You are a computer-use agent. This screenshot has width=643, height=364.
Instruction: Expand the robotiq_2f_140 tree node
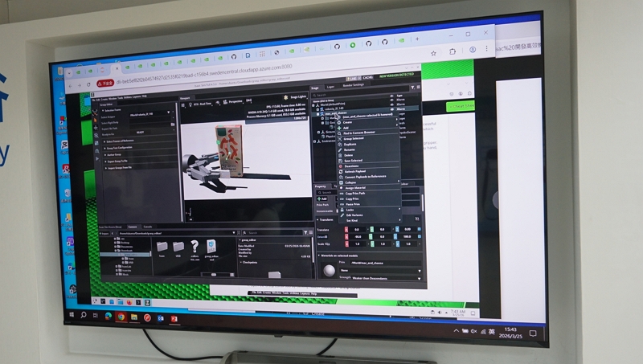coord(317,109)
